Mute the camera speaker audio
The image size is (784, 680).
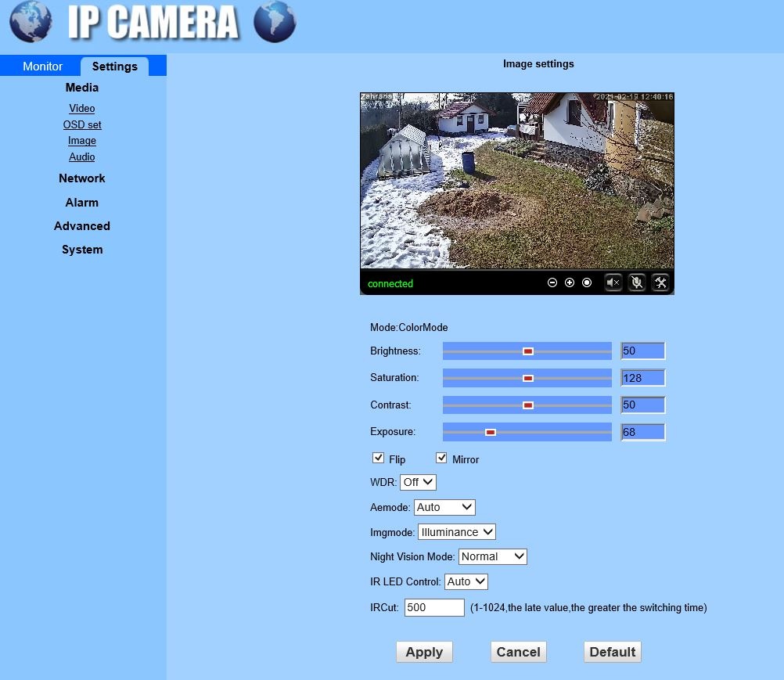coord(613,282)
